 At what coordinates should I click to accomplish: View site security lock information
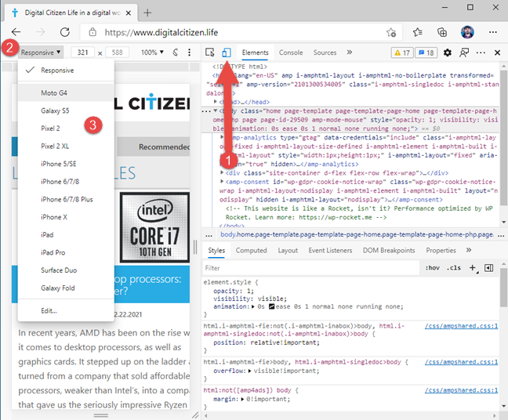tap(93, 32)
